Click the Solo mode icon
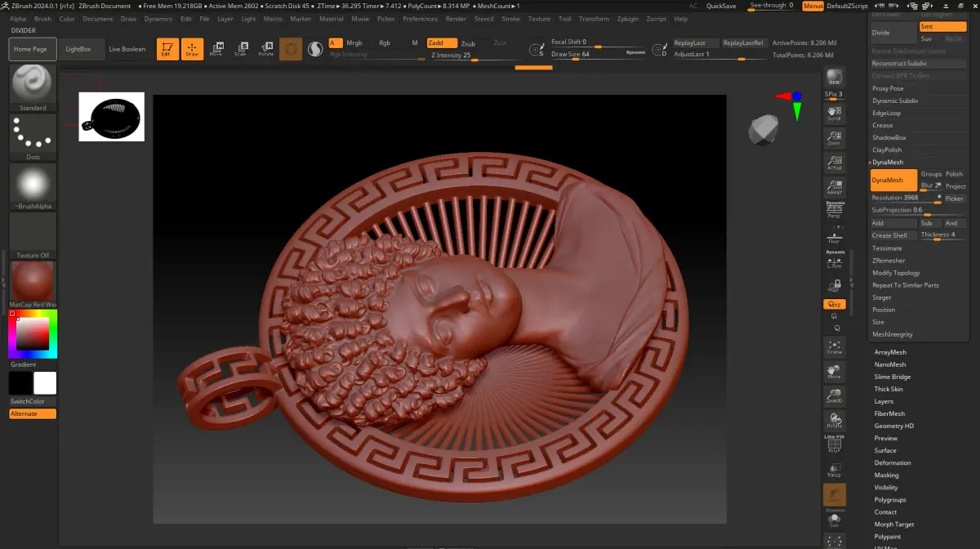 pyautogui.click(x=835, y=520)
